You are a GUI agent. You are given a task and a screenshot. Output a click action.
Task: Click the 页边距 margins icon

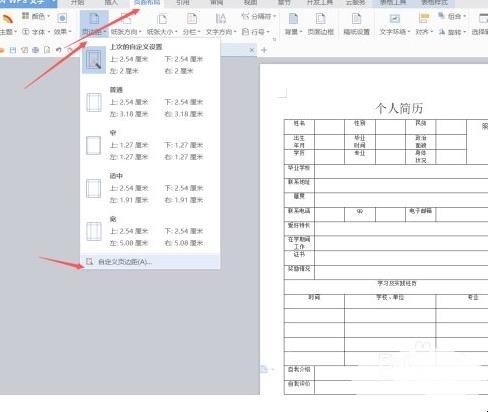click(x=94, y=19)
